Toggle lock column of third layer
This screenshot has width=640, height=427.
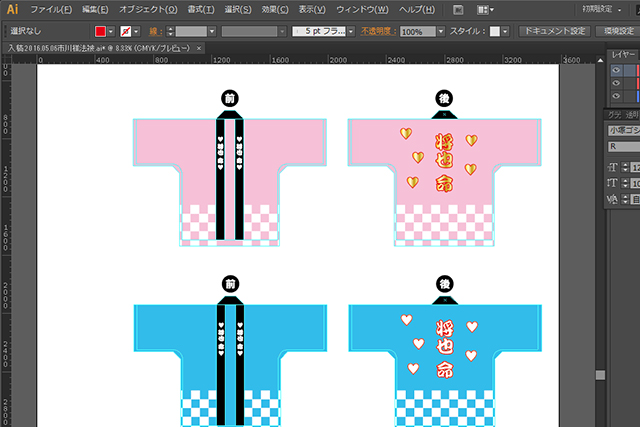coord(629,96)
